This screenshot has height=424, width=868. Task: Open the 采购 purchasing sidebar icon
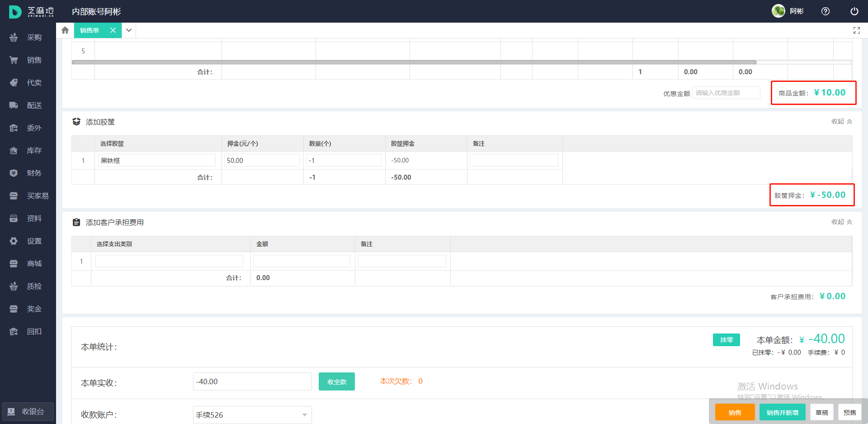tap(14, 38)
